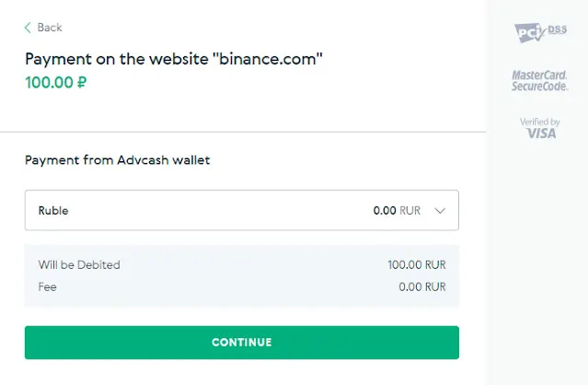Click the ruble currency symbol icon
Viewport: 588px width, 385px height.
coord(82,83)
